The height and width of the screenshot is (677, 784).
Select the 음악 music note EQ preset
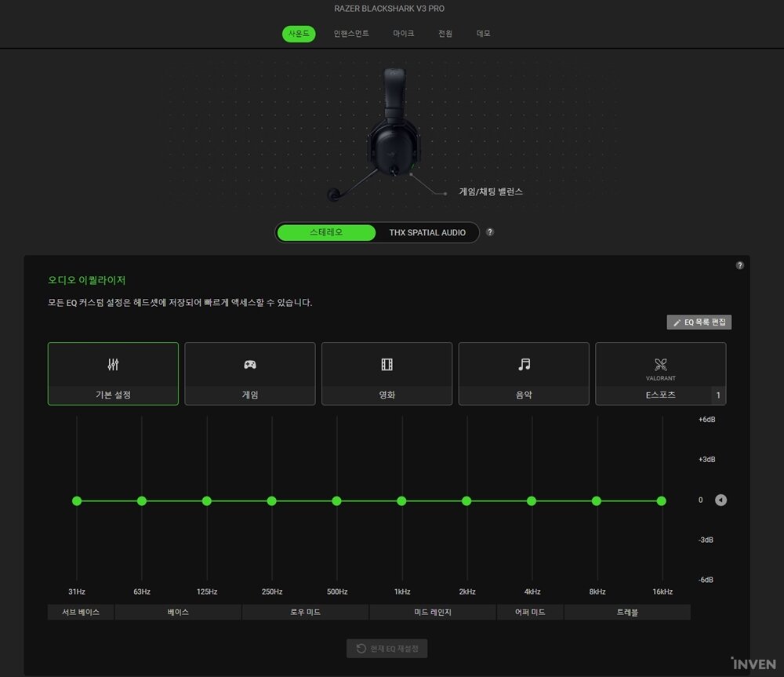524,373
